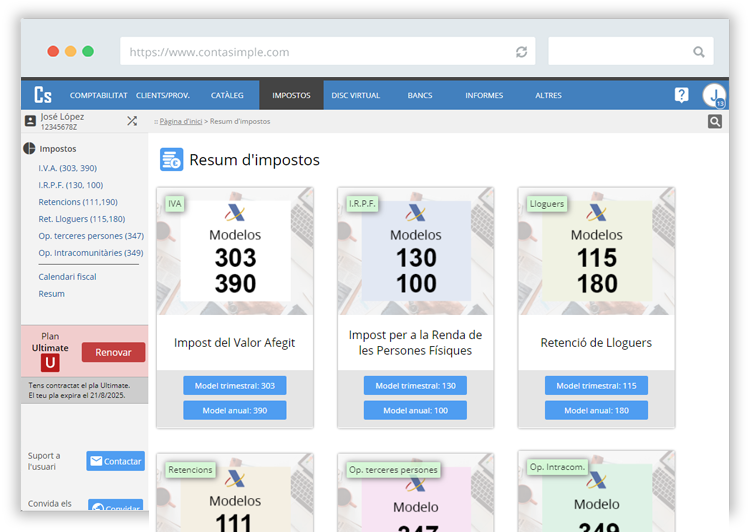The width and height of the screenshot is (750, 532).
Task: Click the shuffle switch-company icon
Action: (132, 121)
